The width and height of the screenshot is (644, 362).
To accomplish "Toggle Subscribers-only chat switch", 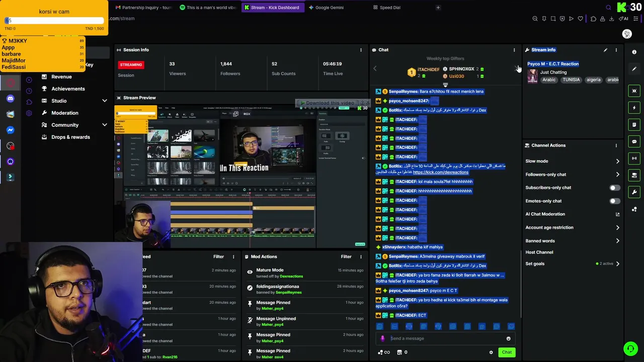I will 615,188.
